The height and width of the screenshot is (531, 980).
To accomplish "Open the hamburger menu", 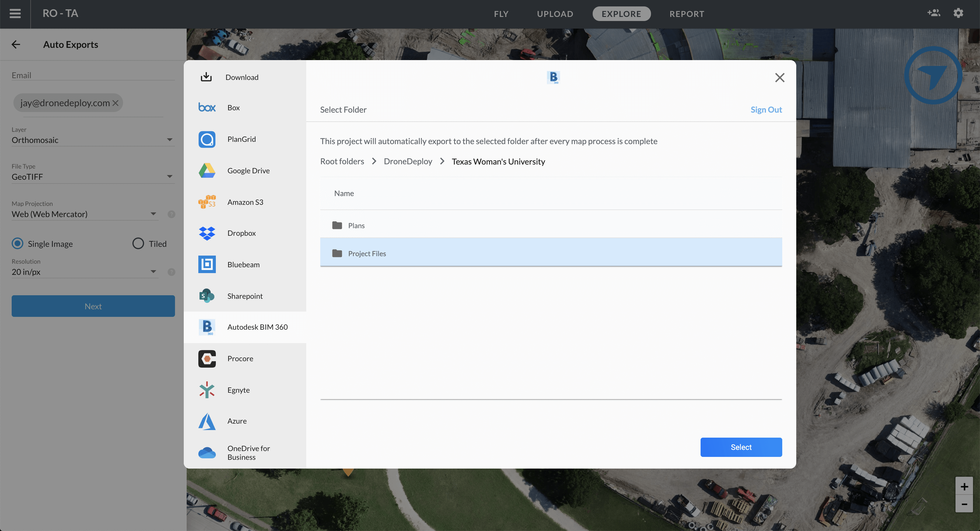I will click(x=15, y=14).
